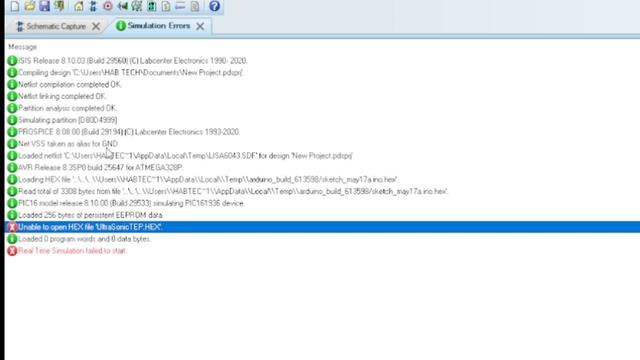Viewport: 640px width, 360px height.
Task: Click the Close Project toolbar icon
Action: 60,6
